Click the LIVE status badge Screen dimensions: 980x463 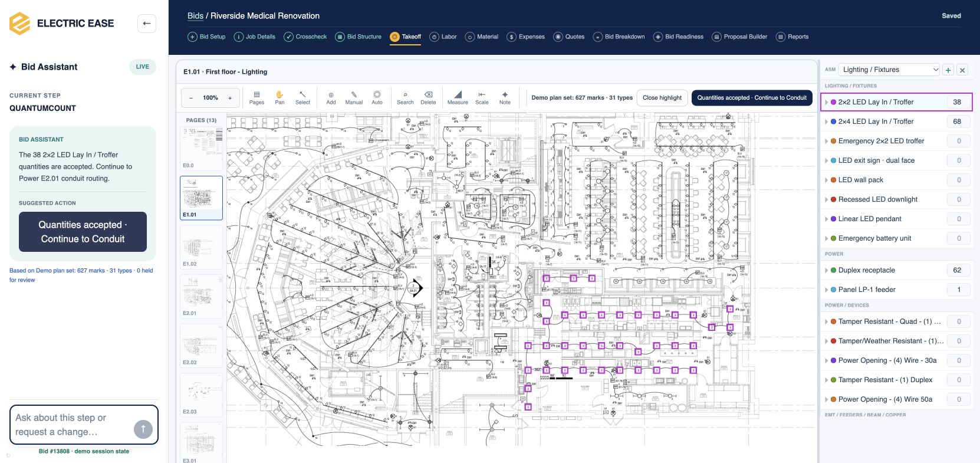tap(143, 67)
